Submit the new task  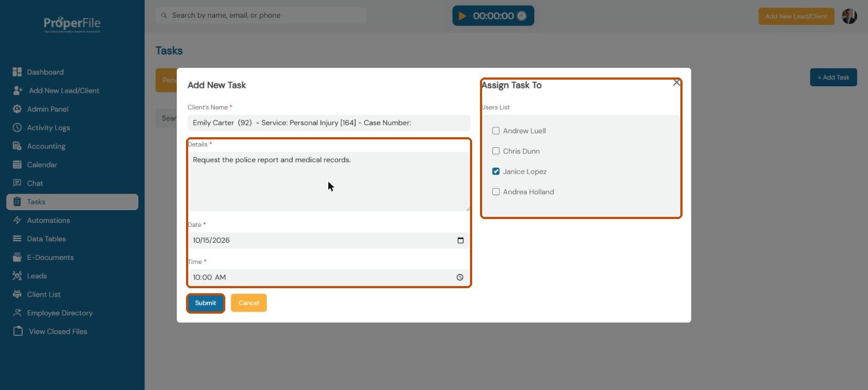[205, 303]
